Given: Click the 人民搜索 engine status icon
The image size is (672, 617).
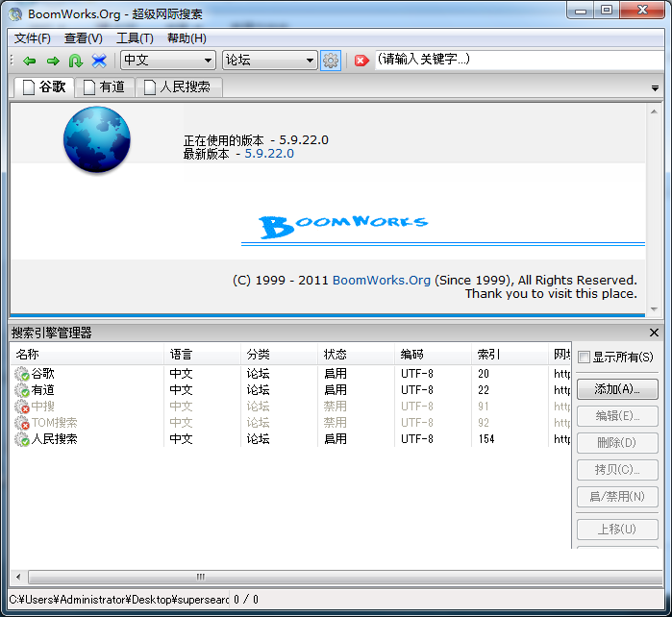Looking at the screenshot, I should click(21, 439).
